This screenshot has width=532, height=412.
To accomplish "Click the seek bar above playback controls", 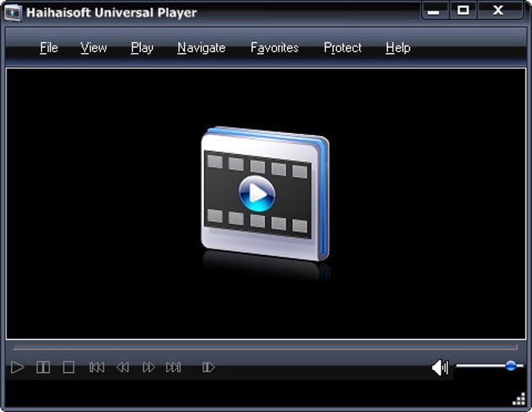I will (x=265, y=348).
